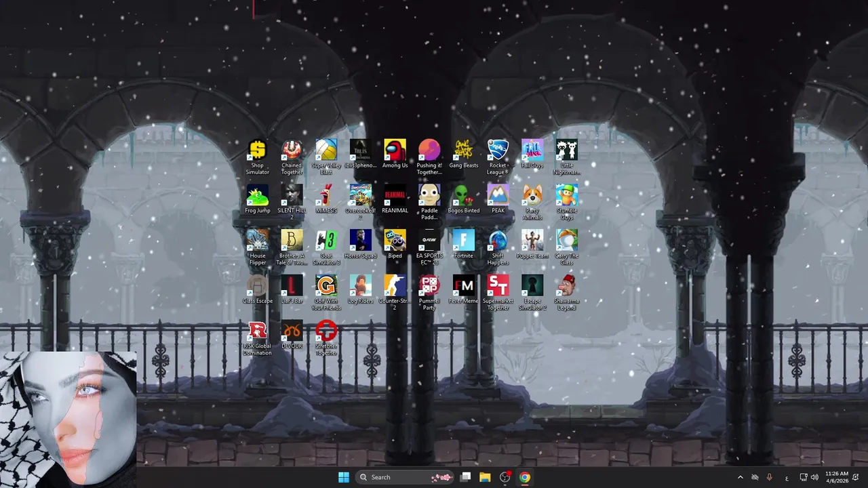Select the MIMESIS desktop icon
The width and height of the screenshot is (868, 488).
click(326, 199)
